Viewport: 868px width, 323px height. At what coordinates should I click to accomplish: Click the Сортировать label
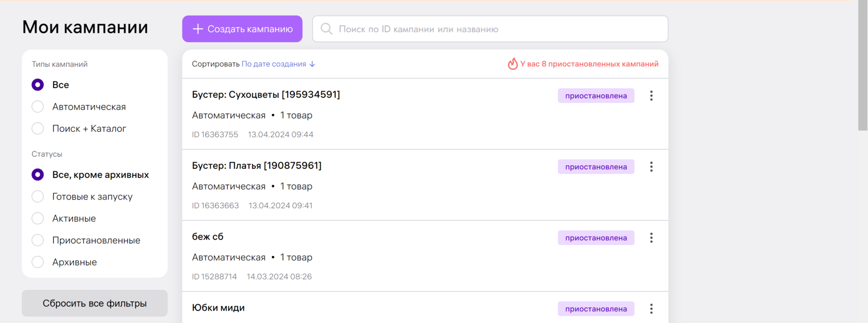coord(215,64)
